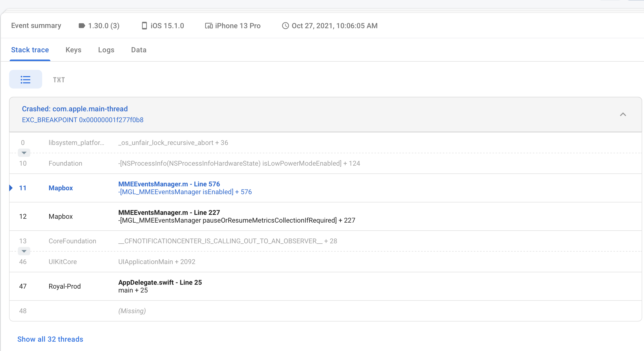Select frame 12 in the stack trace

(x=233, y=216)
